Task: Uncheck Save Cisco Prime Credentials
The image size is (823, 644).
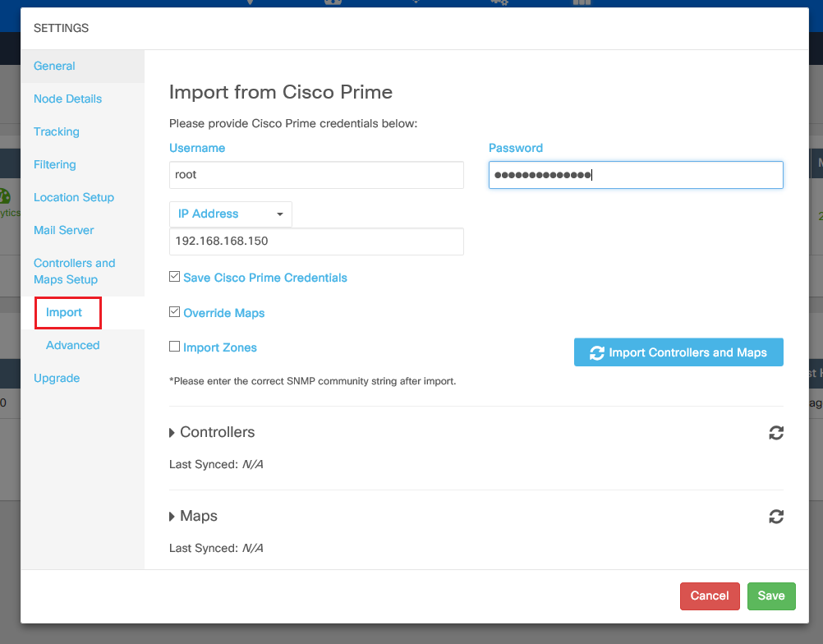Action: 174,277
